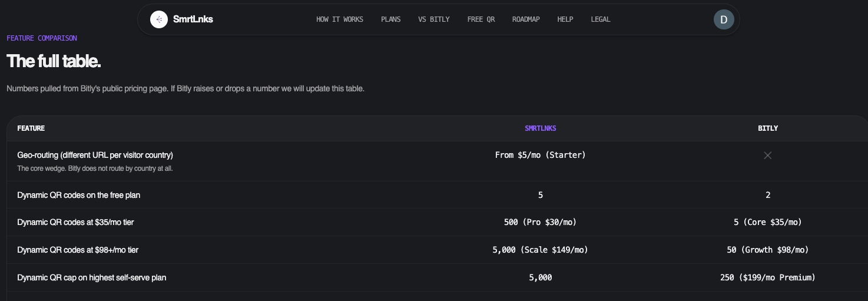Open the SmrtLnks home link
Screen dimensions: 868x301
[182, 19]
